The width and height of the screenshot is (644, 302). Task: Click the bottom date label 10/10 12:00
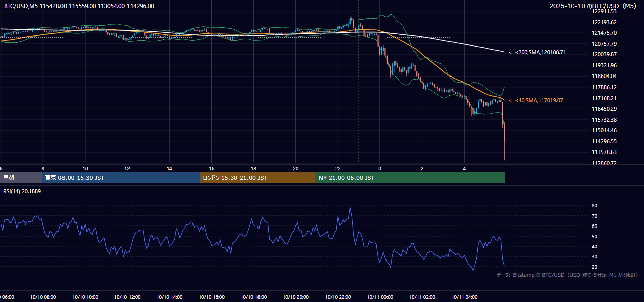click(x=127, y=297)
